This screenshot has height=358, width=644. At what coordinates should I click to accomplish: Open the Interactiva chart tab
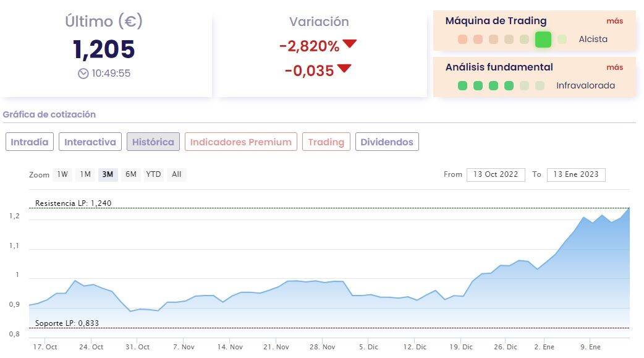[90, 142]
